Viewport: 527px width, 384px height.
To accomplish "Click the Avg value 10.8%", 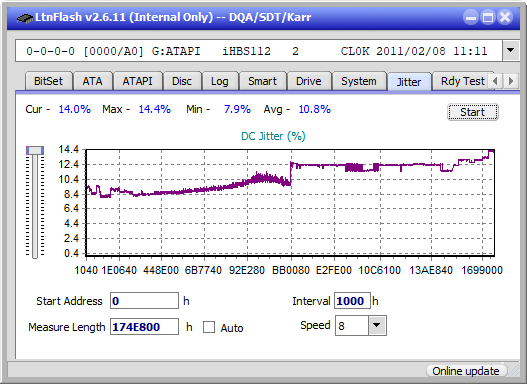I will [315, 109].
